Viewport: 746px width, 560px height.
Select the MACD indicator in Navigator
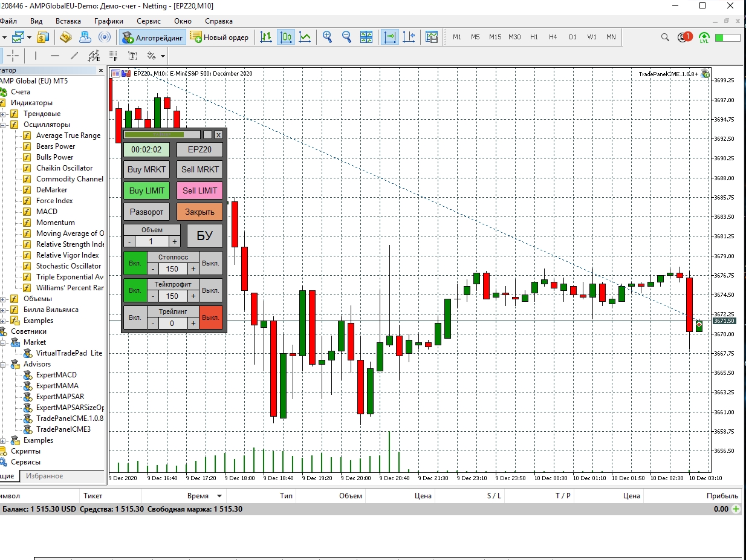coord(47,212)
